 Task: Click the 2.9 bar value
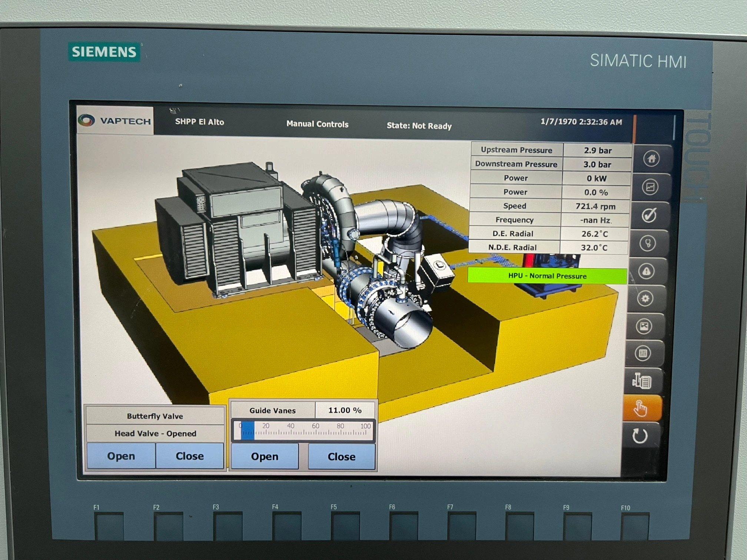pos(598,150)
